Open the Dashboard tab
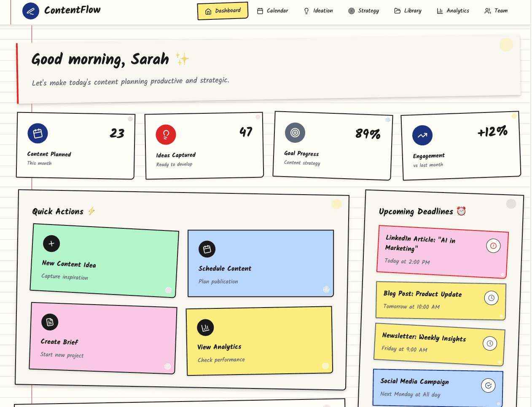The height and width of the screenshot is (407, 532). point(223,11)
